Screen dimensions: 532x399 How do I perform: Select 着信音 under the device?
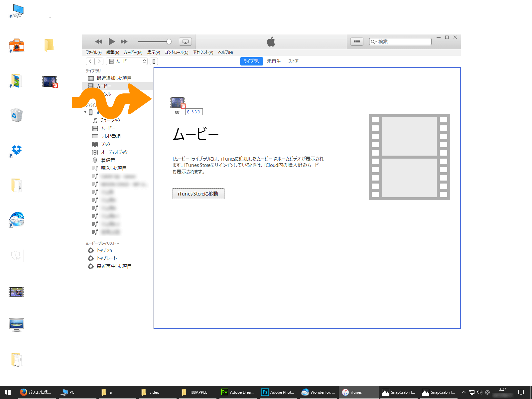pyautogui.click(x=118, y=160)
